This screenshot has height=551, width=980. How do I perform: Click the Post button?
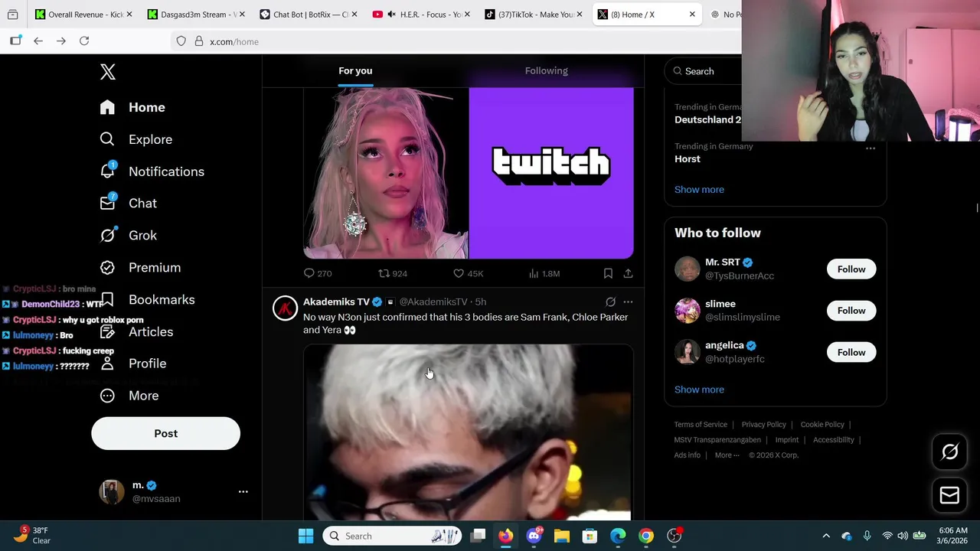(x=165, y=433)
